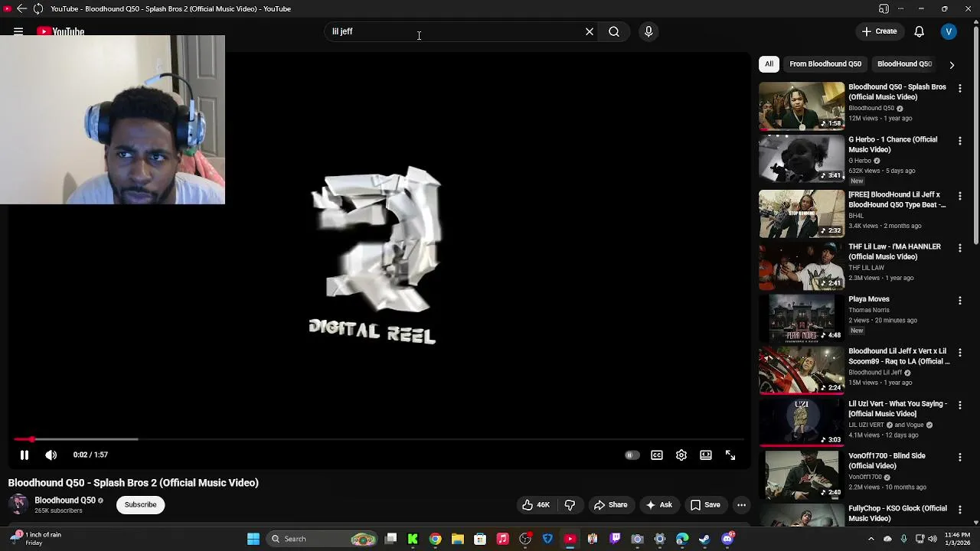Open options for Splash Bros recommendation
This screenshot has height=551, width=980.
(x=959, y=90)
